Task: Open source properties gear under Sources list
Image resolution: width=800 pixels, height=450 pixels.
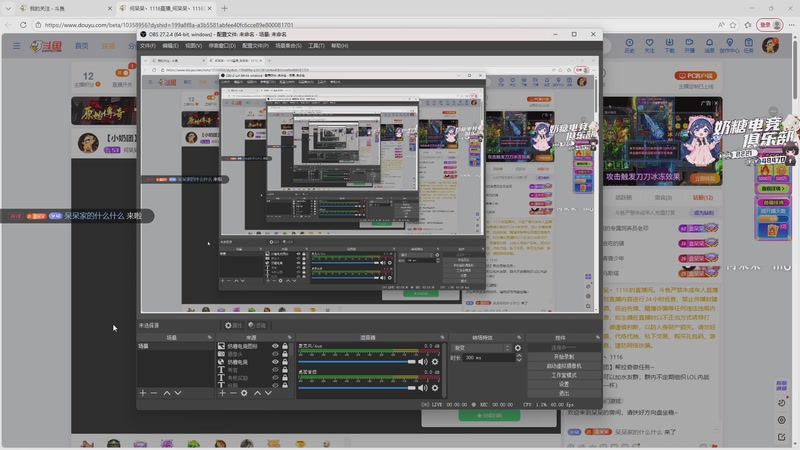Action: (x=244, y=393)
